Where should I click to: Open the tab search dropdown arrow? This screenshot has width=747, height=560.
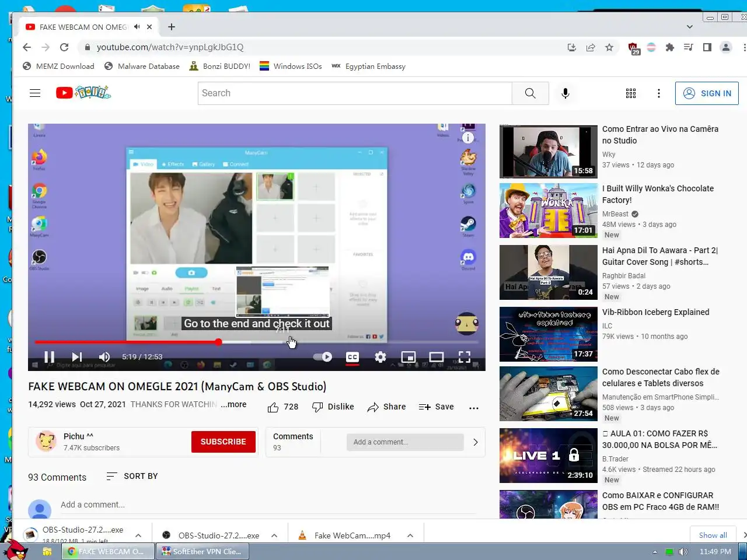point(690,27)
